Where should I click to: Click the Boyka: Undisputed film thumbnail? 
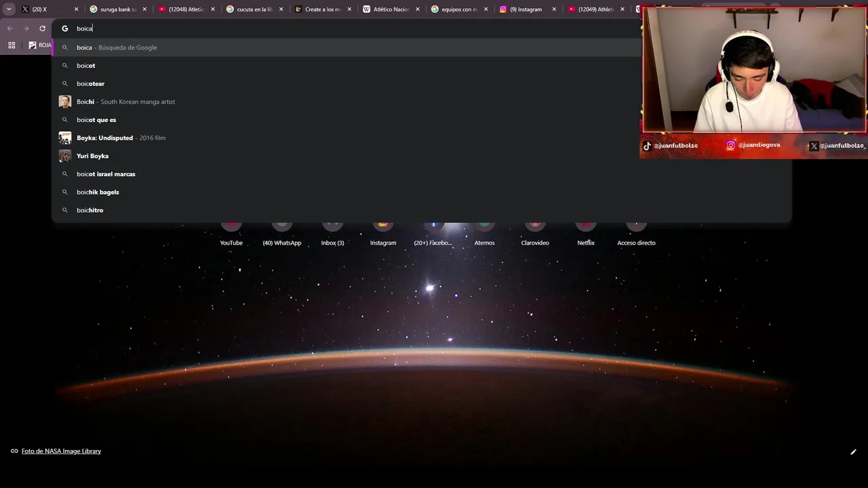click(65, 138)
